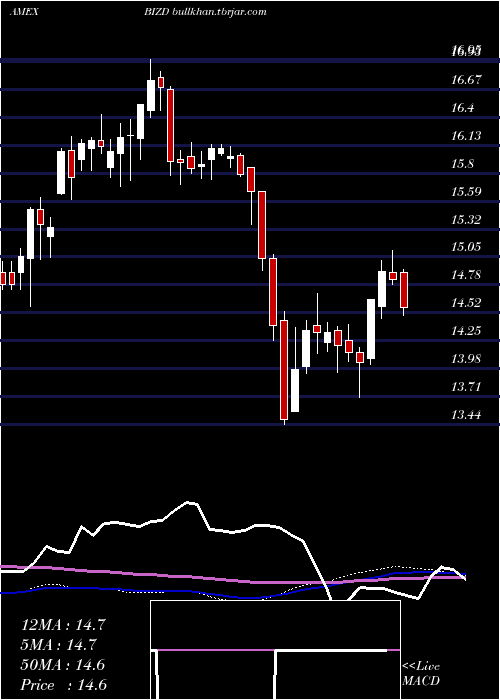Click the 50MA : 14.6 readout
500x700 pixels.
(63, 665)
